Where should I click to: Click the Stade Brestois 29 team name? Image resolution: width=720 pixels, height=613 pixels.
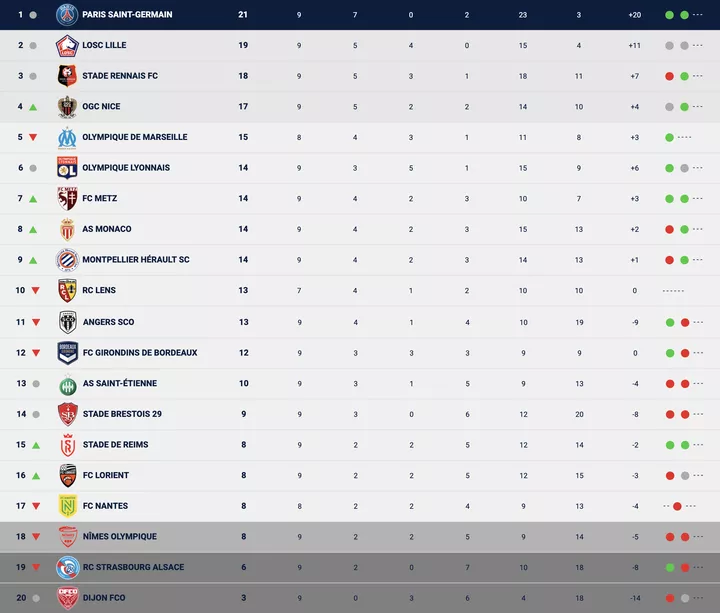121,414
